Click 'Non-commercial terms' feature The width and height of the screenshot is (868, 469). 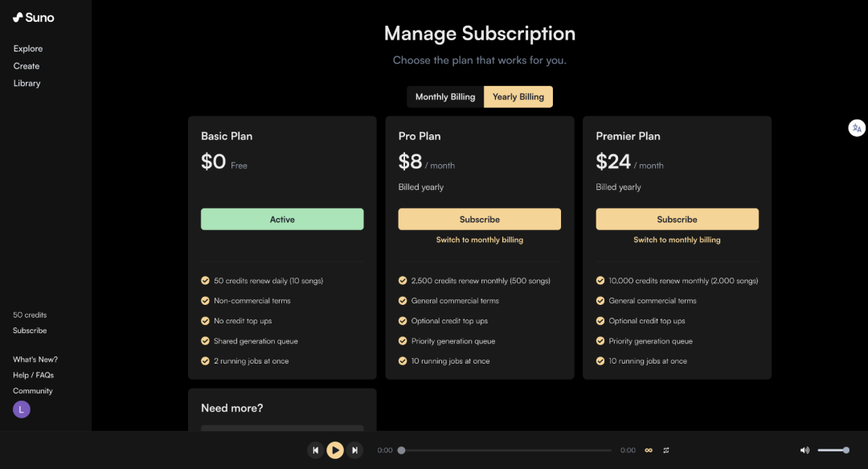click(252, 301)
